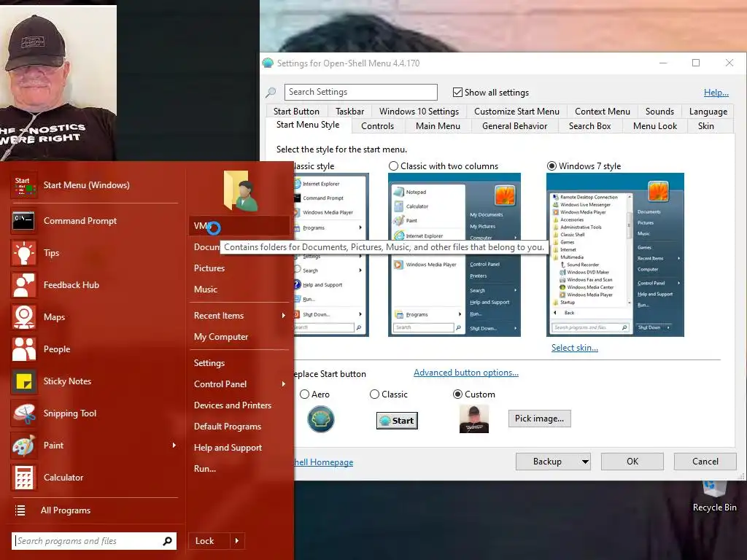
Task: Open Devices and Printers entry
Action: (239, 405)
